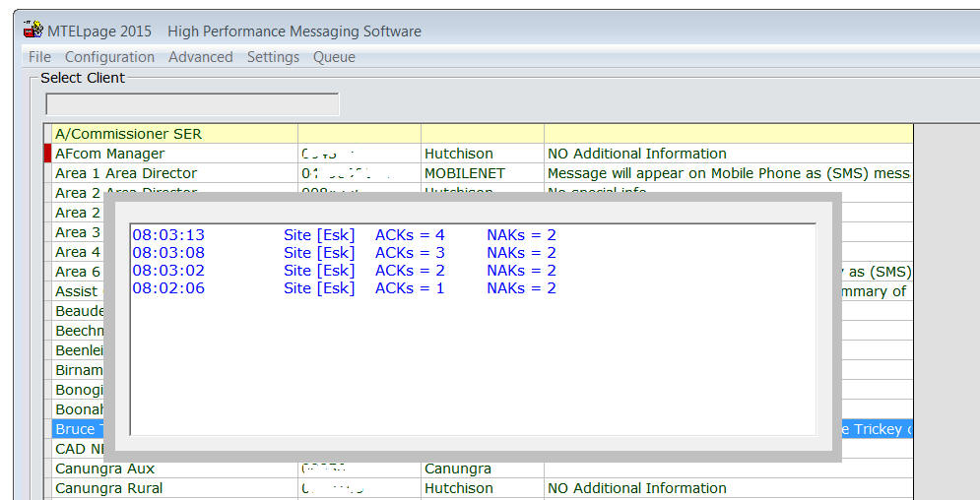Viewport: 980px width, 500px height.
Task: Open the Settings menu
Action: coord(273,57)
